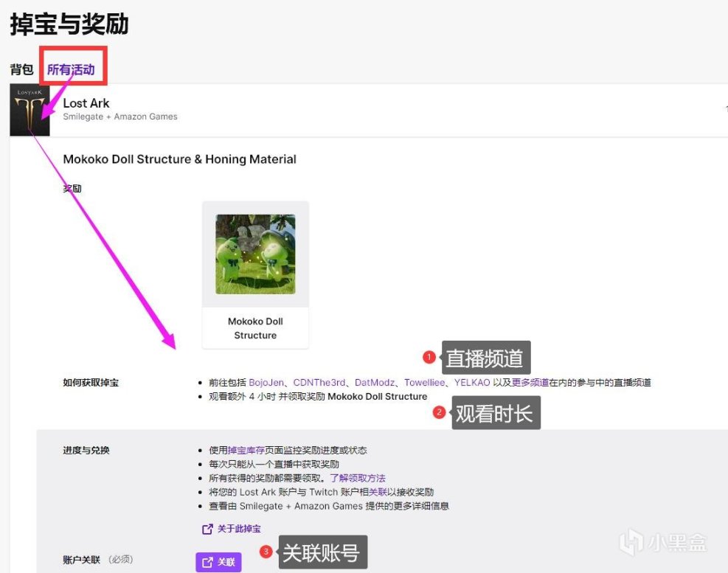The image size is (728, 573).
Task: Open the Mokoko Doll reward thumbnail image
Action: tap(255, 254)
